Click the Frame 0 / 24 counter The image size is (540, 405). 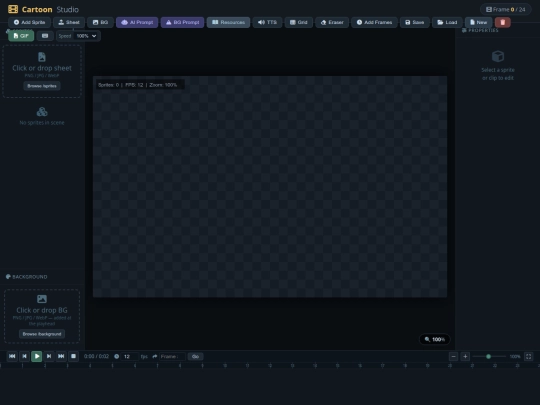506,9
